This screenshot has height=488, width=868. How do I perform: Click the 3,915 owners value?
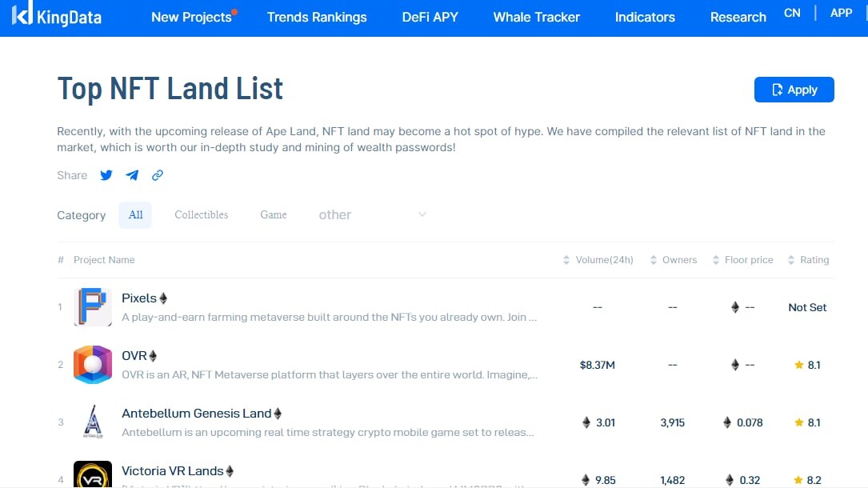pos(673,422)
